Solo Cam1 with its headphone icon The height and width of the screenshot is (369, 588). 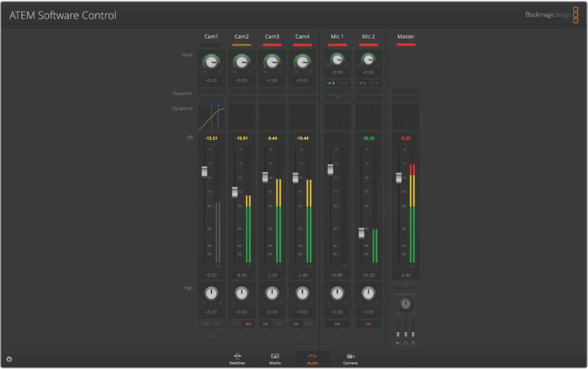(211, 336)
